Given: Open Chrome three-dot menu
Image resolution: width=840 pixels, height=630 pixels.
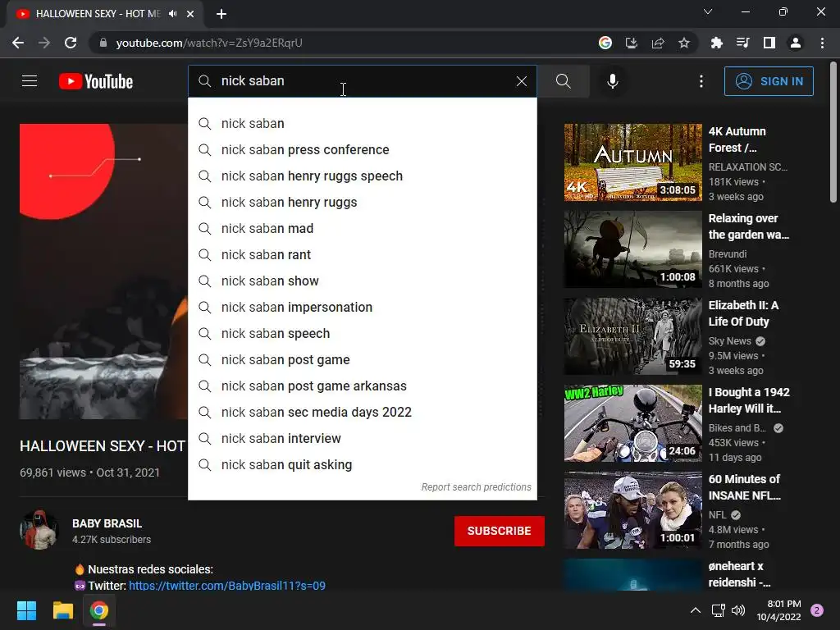Looking at the screenshot, I should pyautogui.click(x=822, y=43).
